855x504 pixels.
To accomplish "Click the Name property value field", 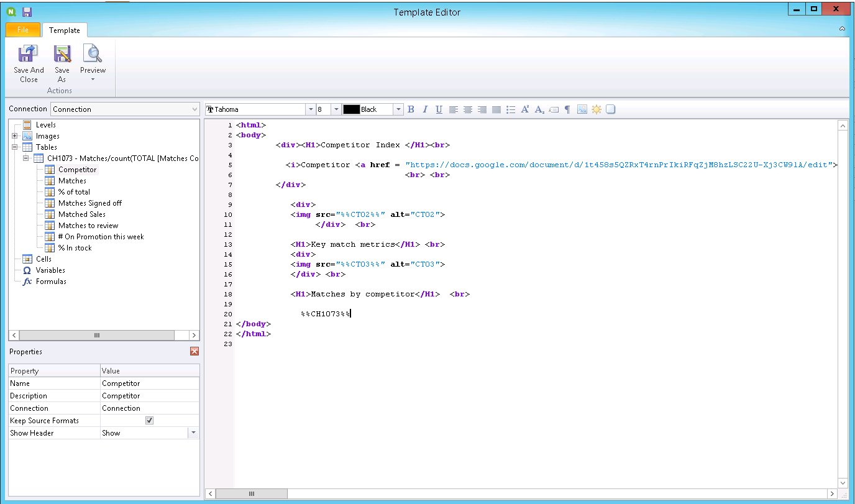I will coord(150,383).
